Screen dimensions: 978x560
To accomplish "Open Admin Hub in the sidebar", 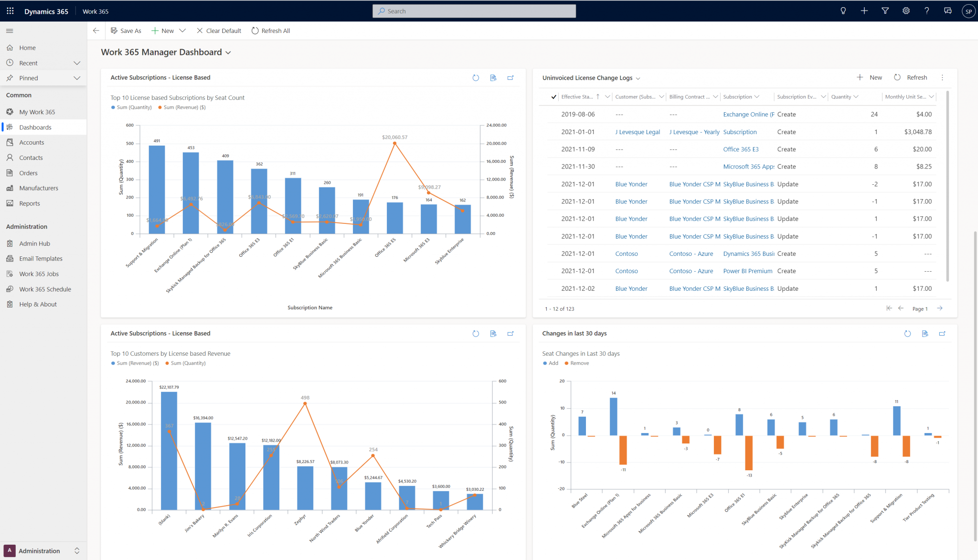I will pos(34,243).
